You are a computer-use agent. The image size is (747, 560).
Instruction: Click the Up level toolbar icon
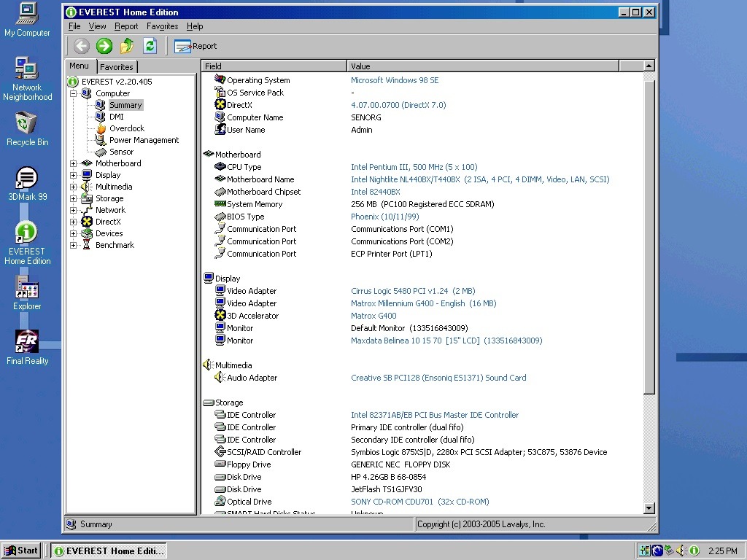(127, 46)
